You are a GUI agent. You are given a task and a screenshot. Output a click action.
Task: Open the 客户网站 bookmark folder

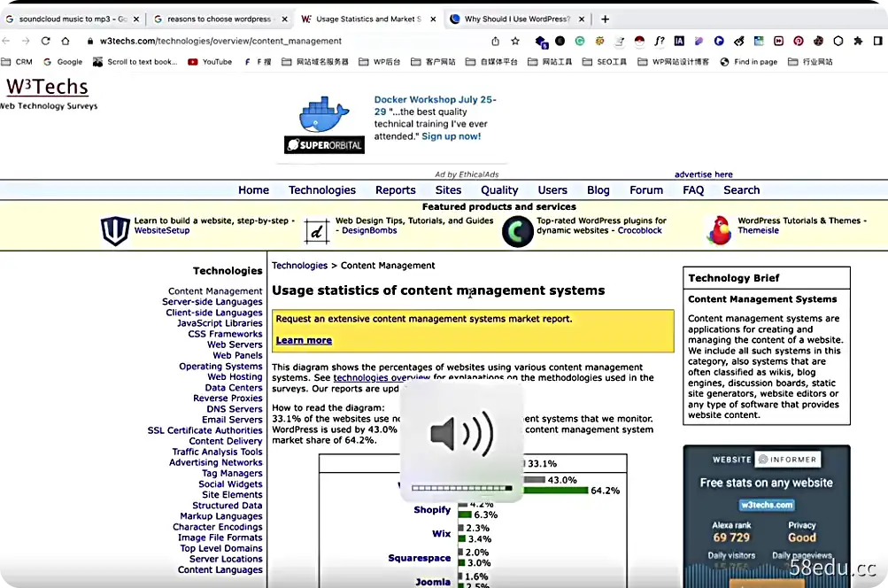coord(433,62)
